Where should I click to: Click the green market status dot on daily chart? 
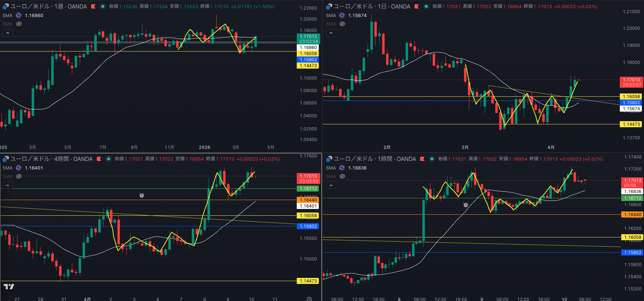[x=426, y=6]
